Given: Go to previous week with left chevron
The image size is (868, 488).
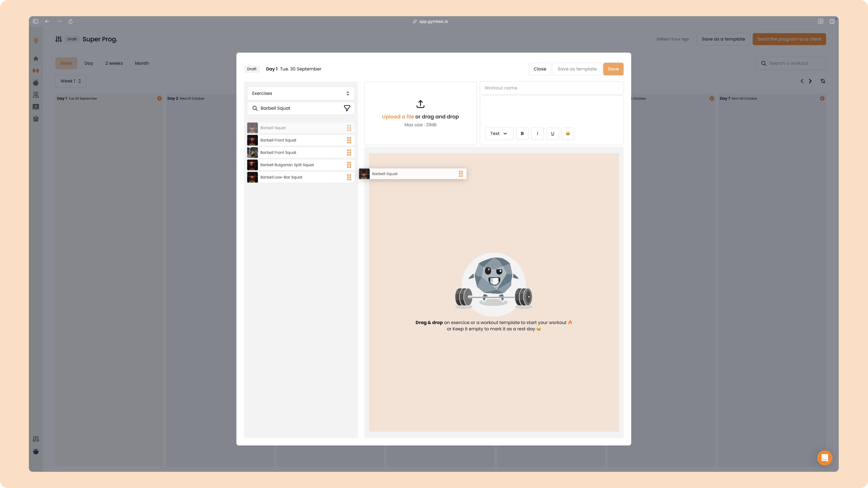Looking at the screenshot, I should point(802,81).
